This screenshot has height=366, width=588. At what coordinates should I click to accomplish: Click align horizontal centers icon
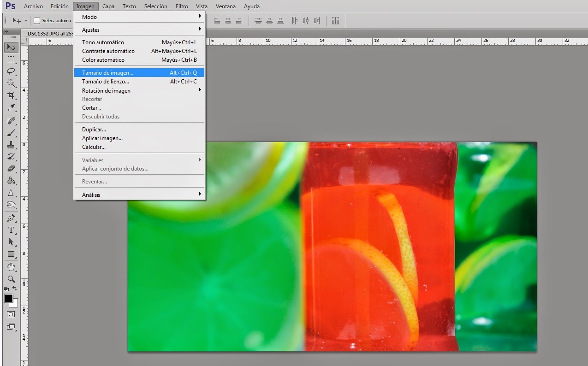click(228, 20)
